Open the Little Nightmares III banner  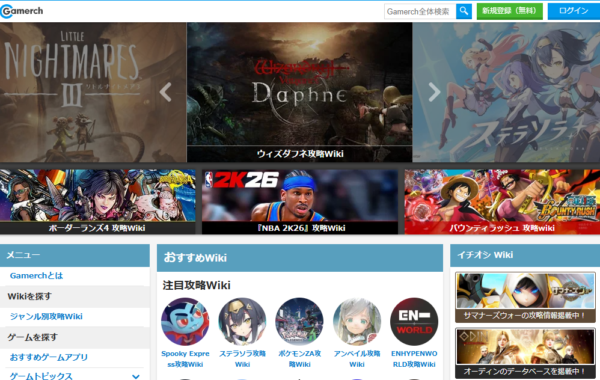93,92
